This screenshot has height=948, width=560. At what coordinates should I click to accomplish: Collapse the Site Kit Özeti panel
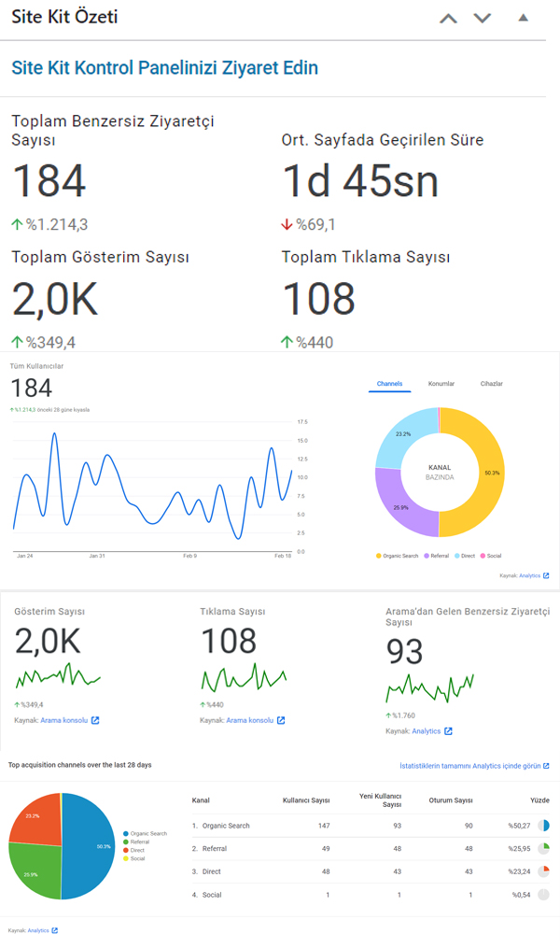point(524,18)
